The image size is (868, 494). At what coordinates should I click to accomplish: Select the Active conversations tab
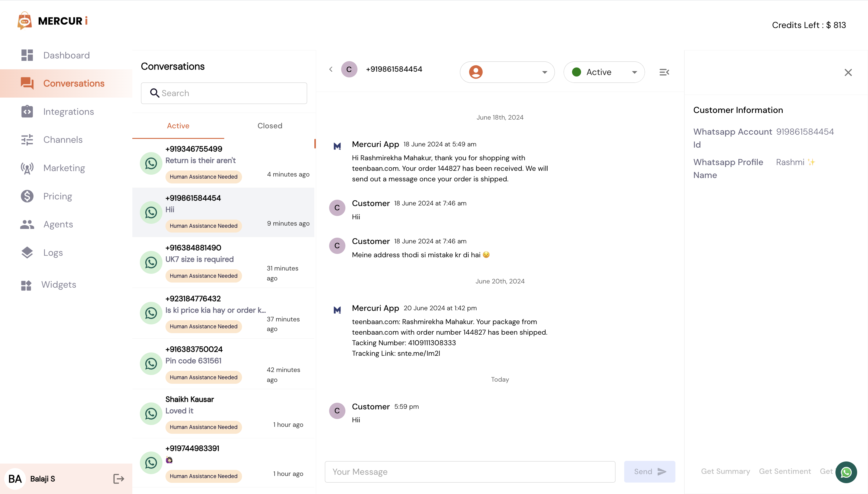click(178, 126)
